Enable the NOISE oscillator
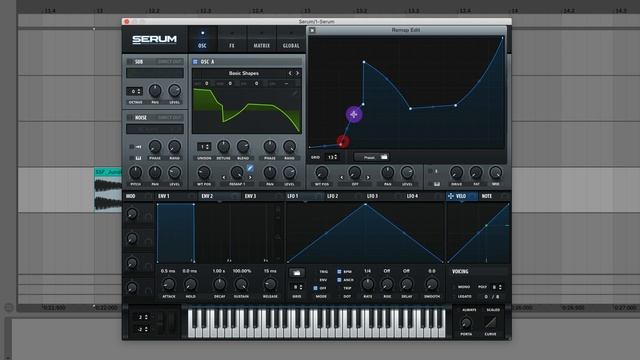The image size is (640, 360). [x=129, y=118]
